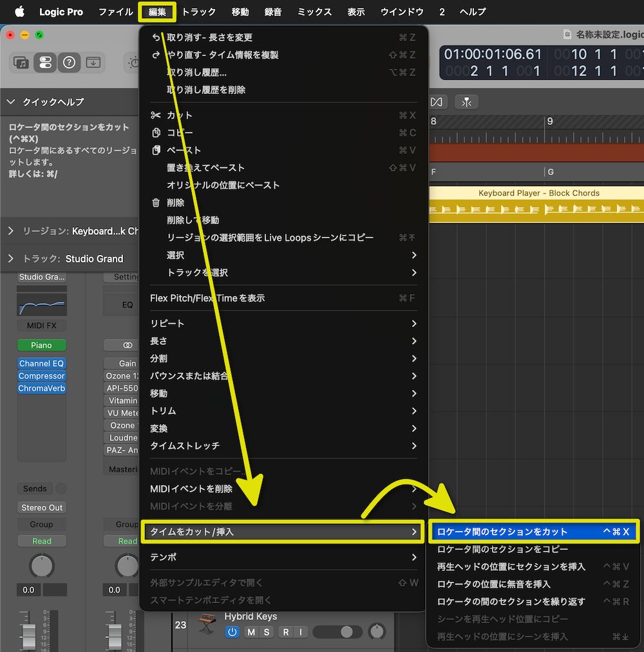Click the Keyboard Player - Block Chords region

[536, 204]
